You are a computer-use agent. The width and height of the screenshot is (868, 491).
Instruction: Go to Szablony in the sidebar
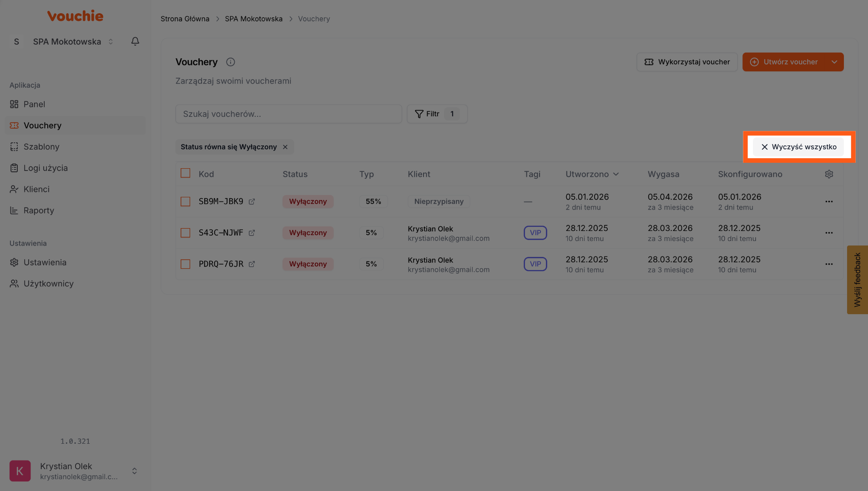click(x=41, y=147)
